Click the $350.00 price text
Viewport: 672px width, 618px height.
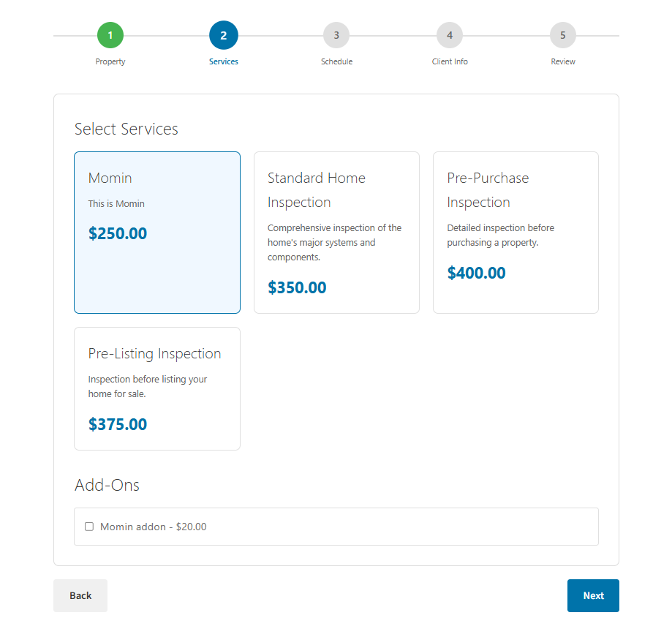pos(297,287)
